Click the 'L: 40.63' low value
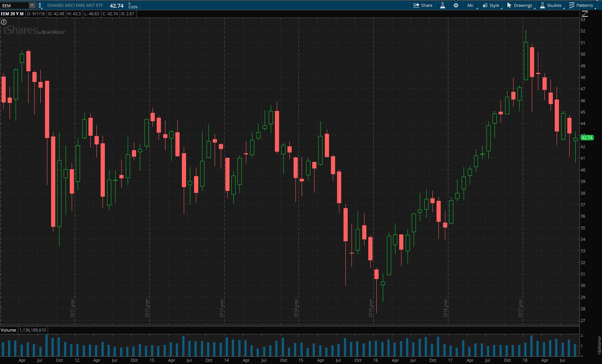The width and height of the screenshot is (602, 364). pos(92,14)
